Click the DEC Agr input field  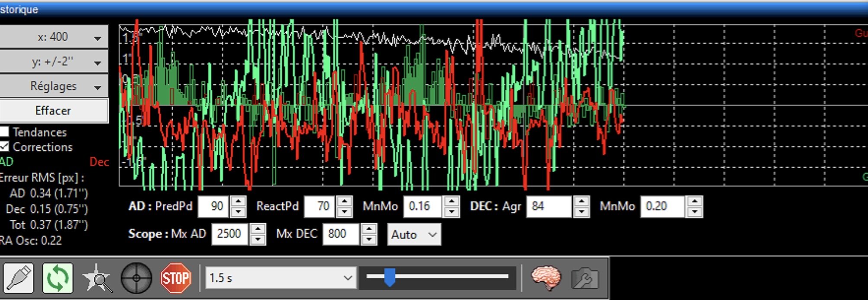click(x=548, y=206)
